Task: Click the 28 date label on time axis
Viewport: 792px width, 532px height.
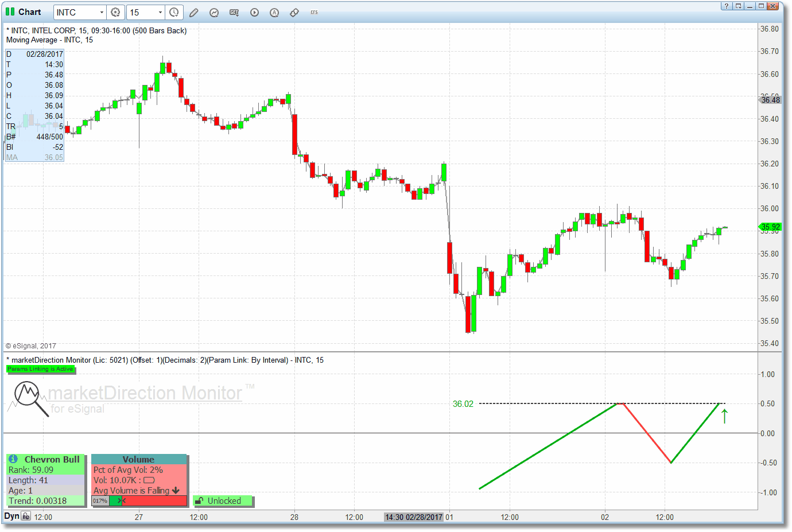Action: click(x=294, y=517)
